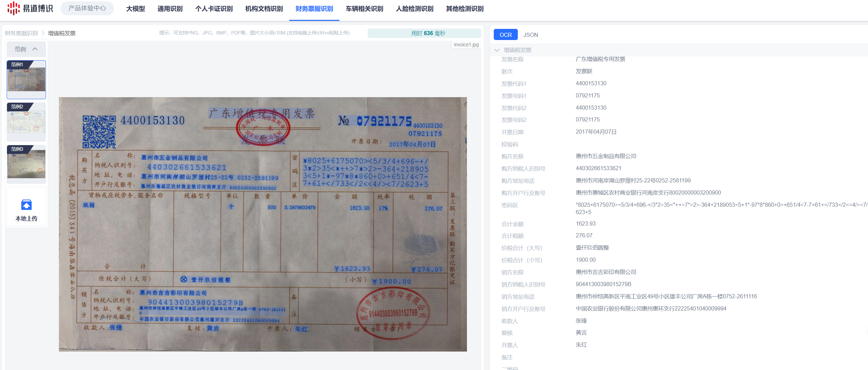Open the 人脸检测识别 menu
This screenshot has height=370, width=868.
click(x=414, y=9)
